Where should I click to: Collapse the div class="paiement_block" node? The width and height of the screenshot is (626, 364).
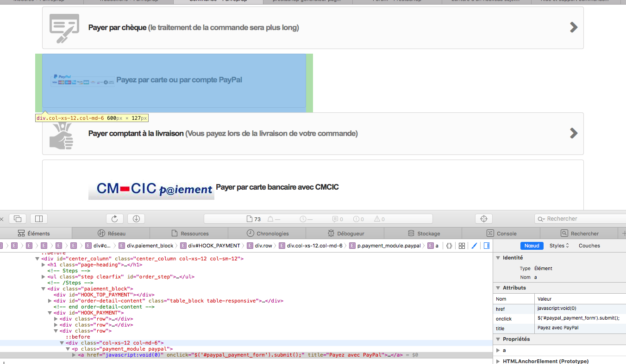tap(44, 289)
